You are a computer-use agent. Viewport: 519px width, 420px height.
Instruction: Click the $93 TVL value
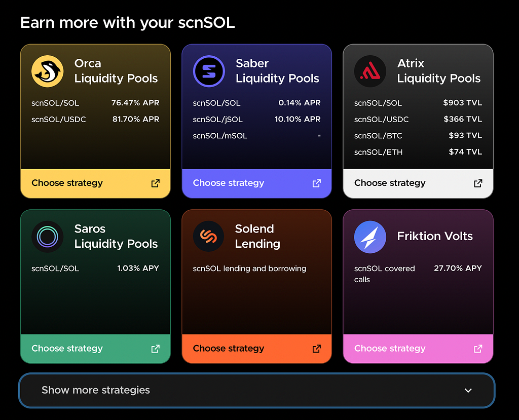(x=465, y=135)
